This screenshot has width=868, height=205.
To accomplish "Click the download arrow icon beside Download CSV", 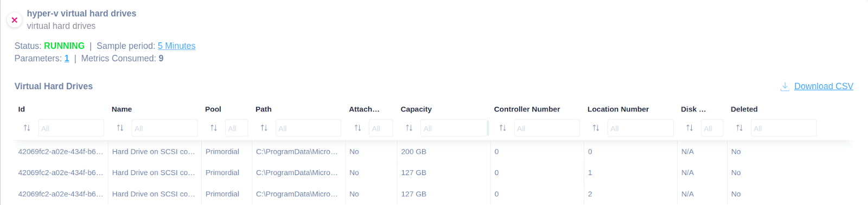I will 784,86.
